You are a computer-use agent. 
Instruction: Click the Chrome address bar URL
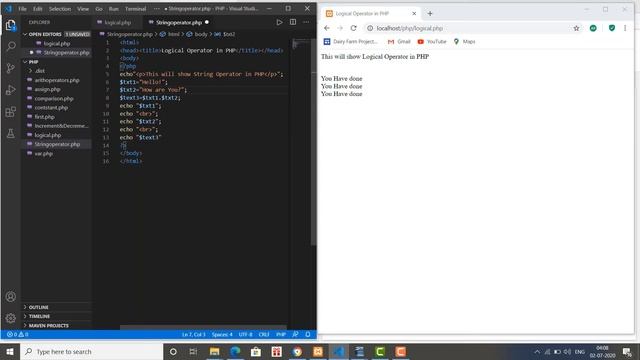(409, 28)
